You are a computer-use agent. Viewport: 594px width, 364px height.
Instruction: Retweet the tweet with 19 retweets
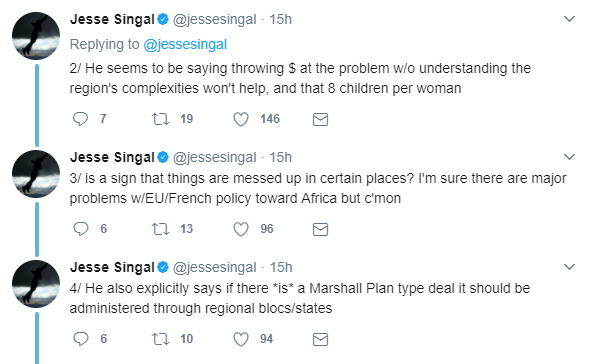click(x=160, y=119)
